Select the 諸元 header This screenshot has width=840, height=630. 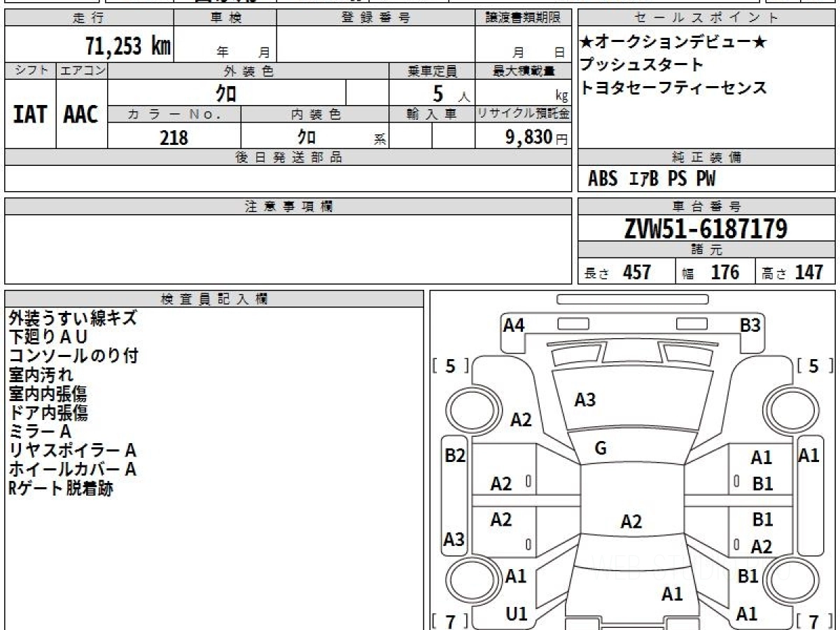coord(707,251)
